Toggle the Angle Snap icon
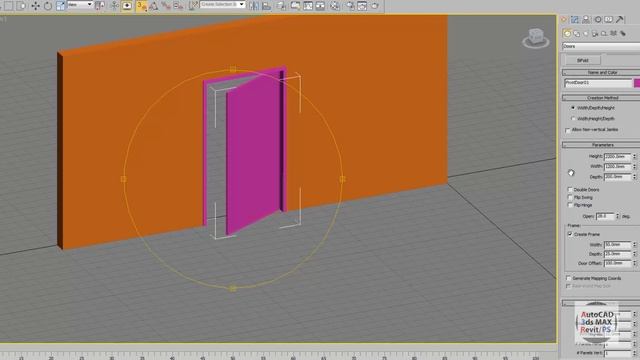 (x=153, y=6)
